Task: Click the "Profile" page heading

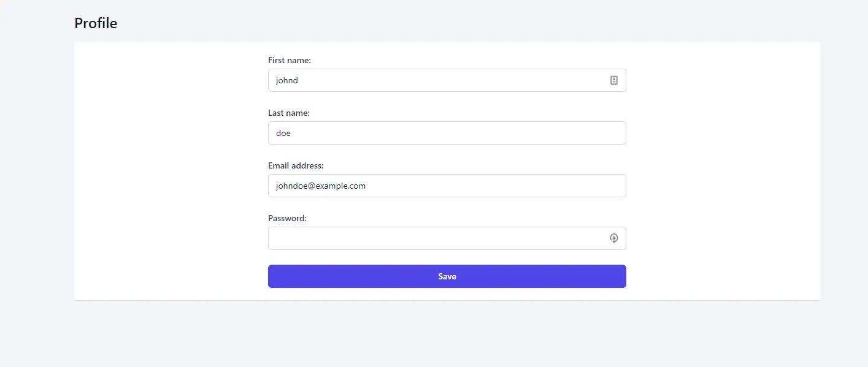Action: 96,23
